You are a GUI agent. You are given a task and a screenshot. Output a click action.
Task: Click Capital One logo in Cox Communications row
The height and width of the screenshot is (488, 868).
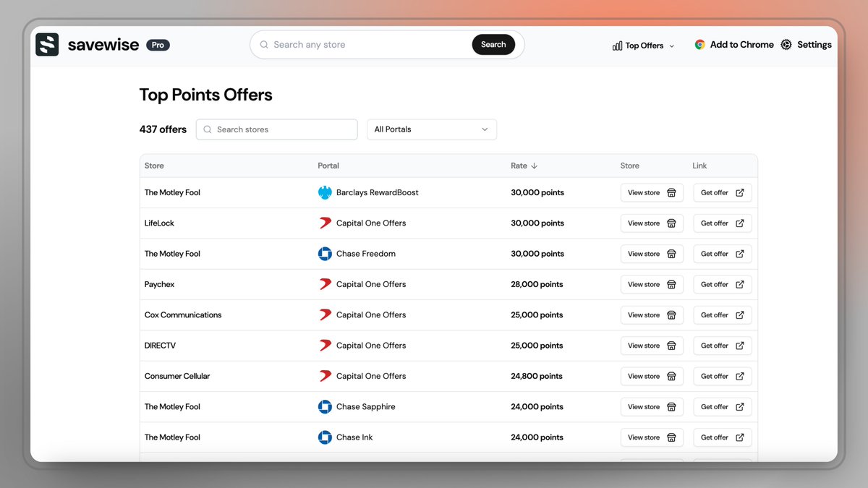[x=325, y=314]
